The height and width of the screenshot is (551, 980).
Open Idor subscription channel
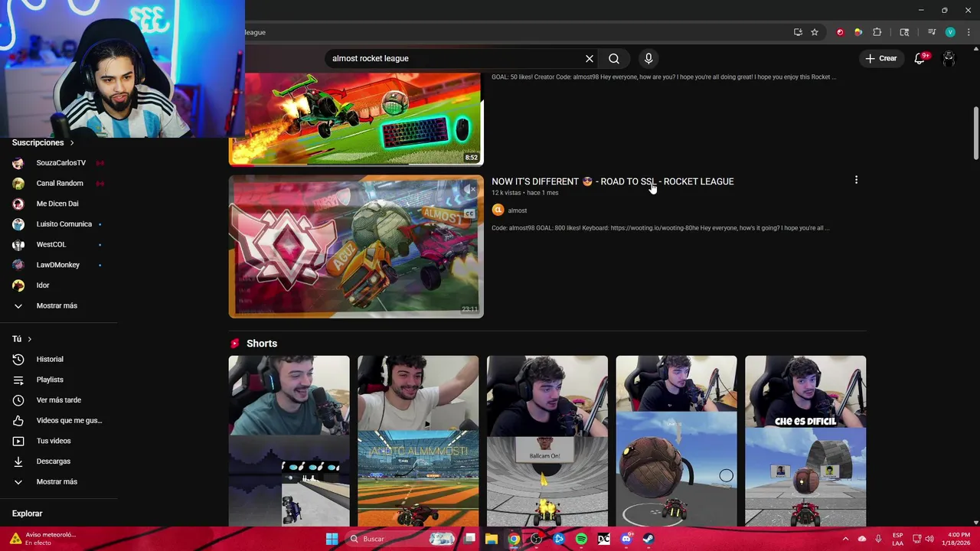[x=43, y=285]
